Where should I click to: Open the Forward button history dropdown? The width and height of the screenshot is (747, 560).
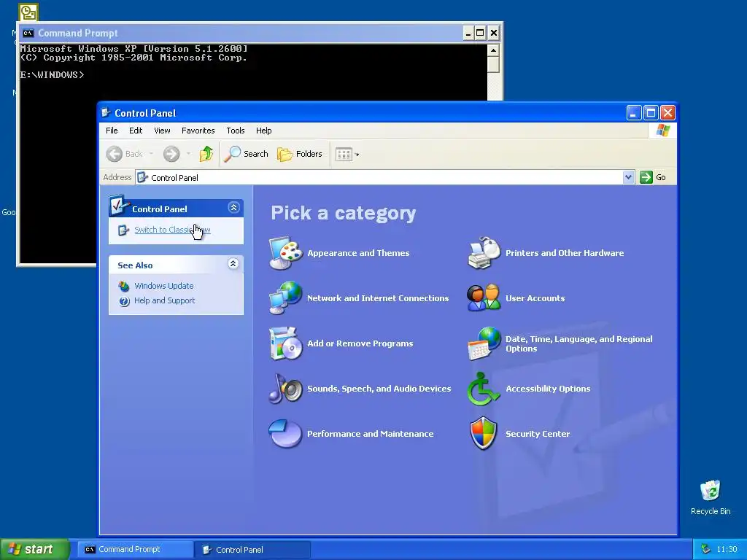tap(188, 154)
